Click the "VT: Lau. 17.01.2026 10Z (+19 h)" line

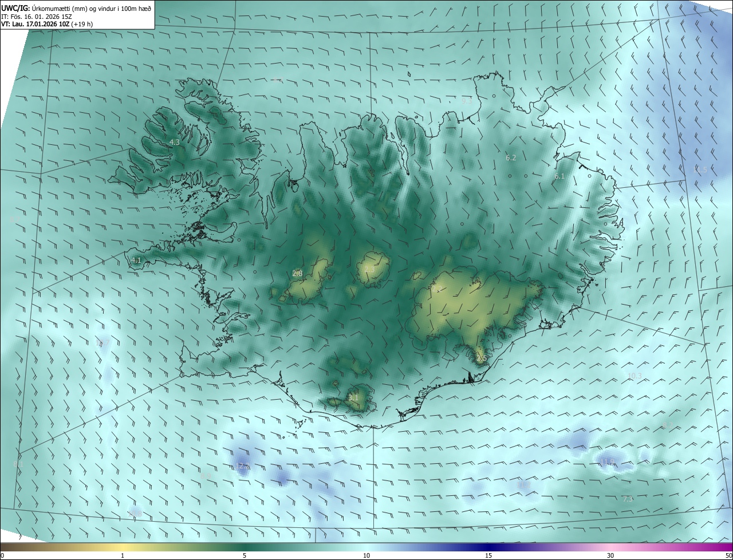pos(47,24)
